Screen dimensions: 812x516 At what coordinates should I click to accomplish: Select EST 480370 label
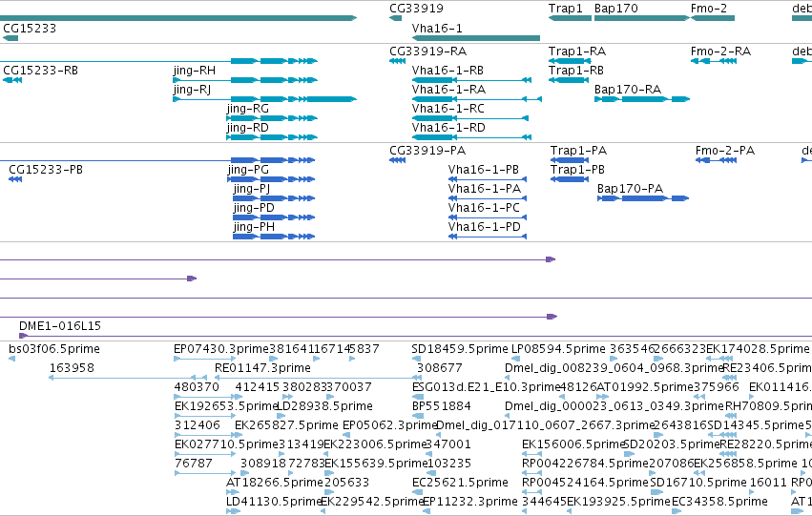coord(197,387)
